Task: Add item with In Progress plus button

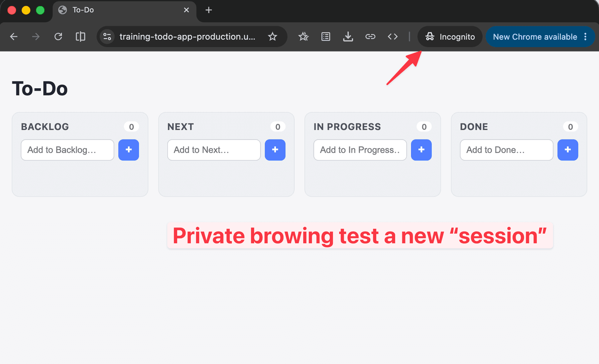Action: 422,150
